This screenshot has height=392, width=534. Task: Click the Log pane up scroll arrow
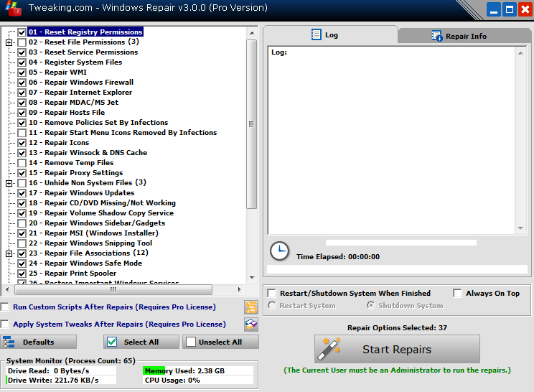[x=520, y=53]
